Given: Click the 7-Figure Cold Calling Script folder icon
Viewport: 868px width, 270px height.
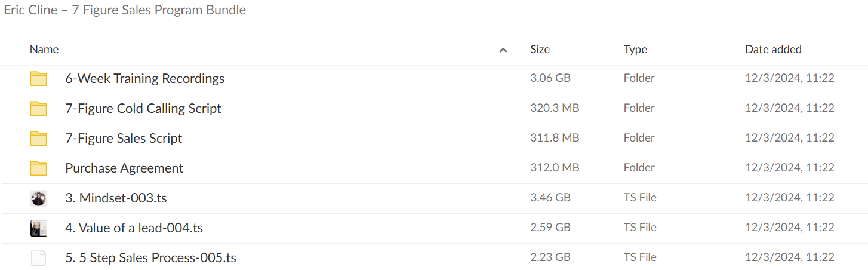Looking at the screenshot, I should (x=38, y=109).
